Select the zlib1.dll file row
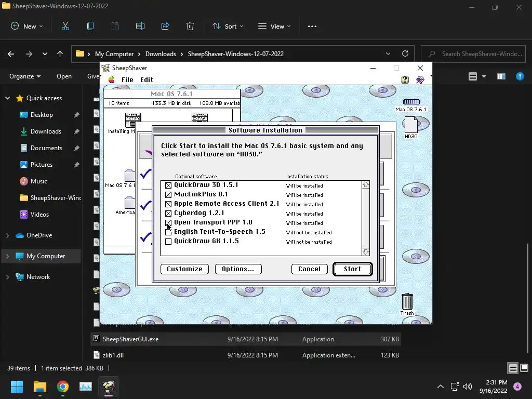532x399 pixels. pos(246,355)
